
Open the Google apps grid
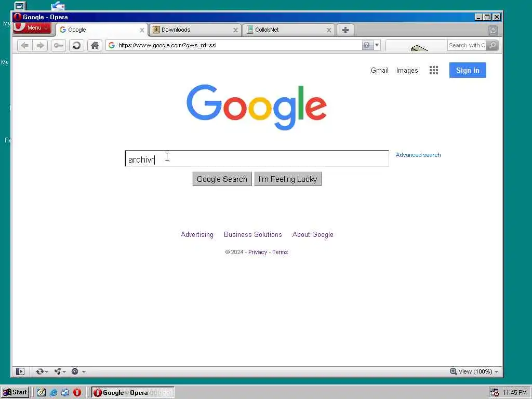[x=434, y=70]
